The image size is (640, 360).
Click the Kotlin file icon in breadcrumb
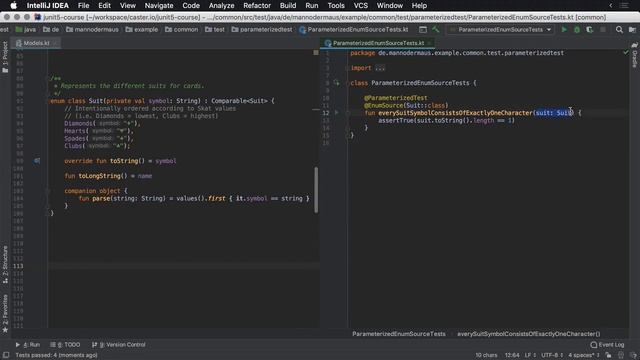tap(302, 30)
